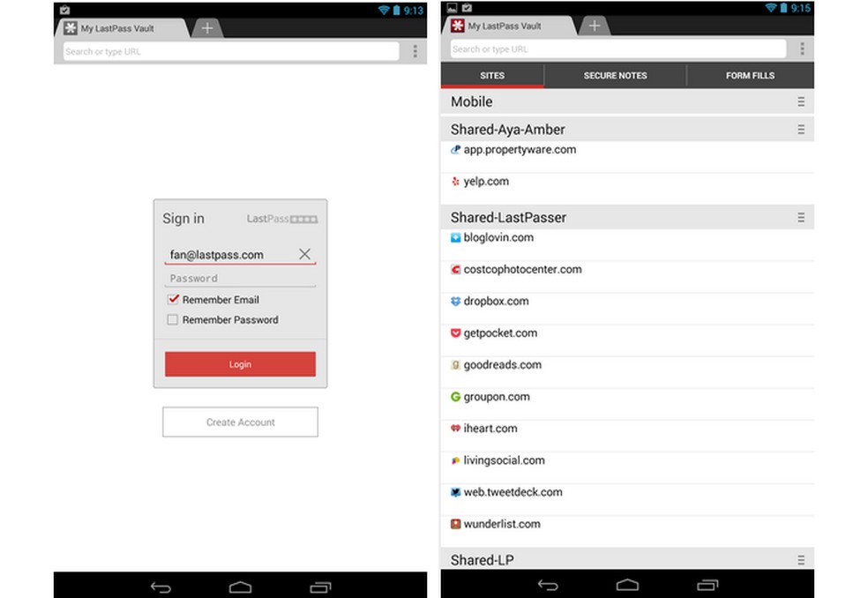Click the Wunderlist site icon
868x598 pixels.
(x=455, y=524)
